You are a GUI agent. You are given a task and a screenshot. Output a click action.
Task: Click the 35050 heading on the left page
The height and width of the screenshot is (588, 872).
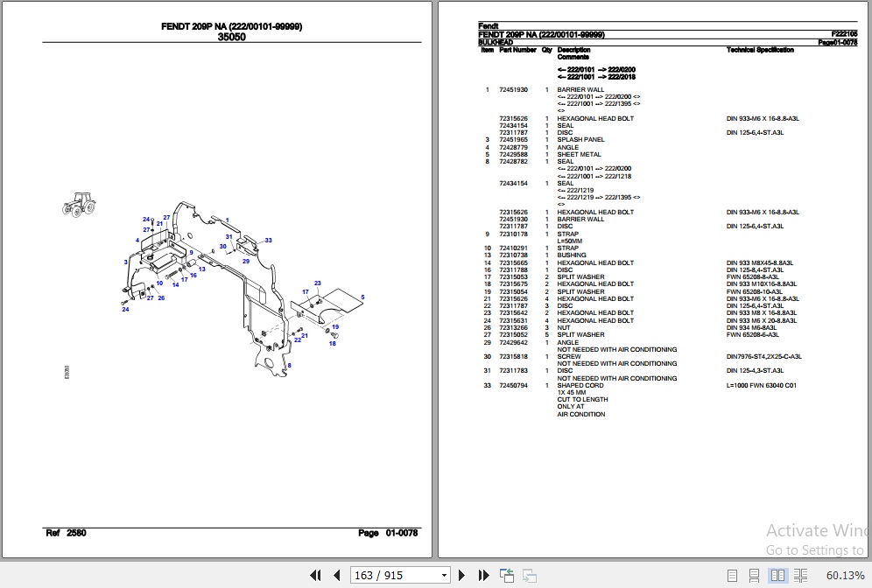click(x=231, y=37)
